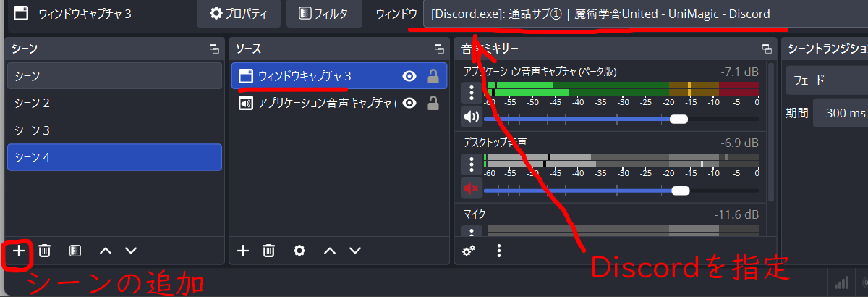
Task: Mute アプリケーション音声キャプチャ speaker icon
Action: 471,117
